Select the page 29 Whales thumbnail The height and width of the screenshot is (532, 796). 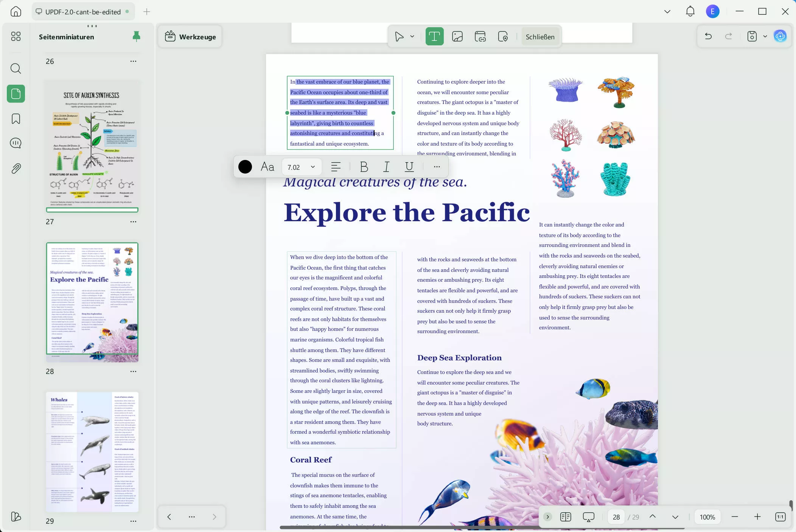[x=92, y=452]
